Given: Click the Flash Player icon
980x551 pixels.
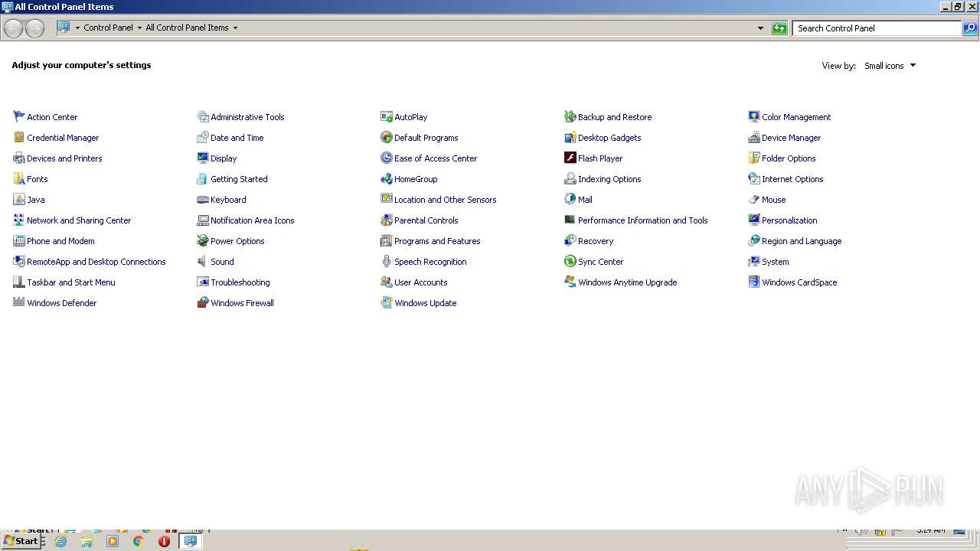Looking at the screenshot, I should pyautogui.click(x=570, y=158).
